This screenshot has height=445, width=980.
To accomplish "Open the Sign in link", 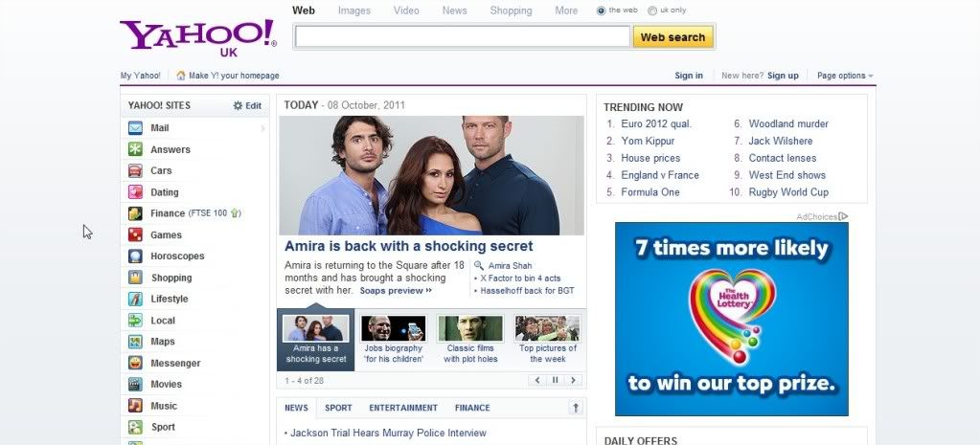I will (x=689, y=76).
